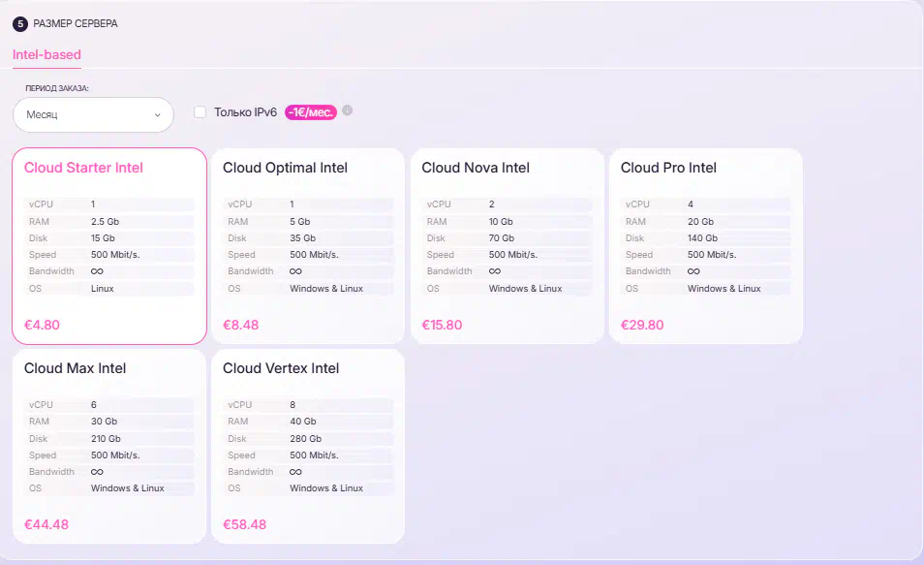The width and height of the screenshot is (924, 565).
Task: Click the €8.48 price
Action: pyautogui.click(x=240, y=325)
